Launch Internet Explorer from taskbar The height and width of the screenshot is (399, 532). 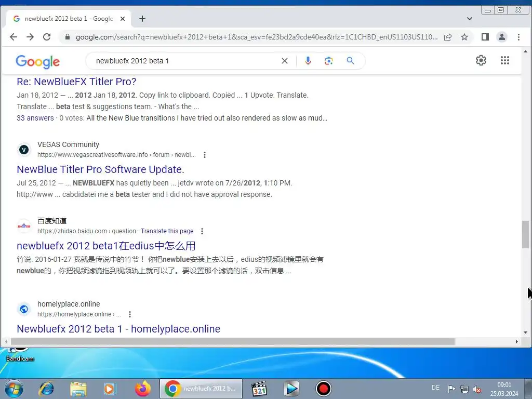(46, 389)
